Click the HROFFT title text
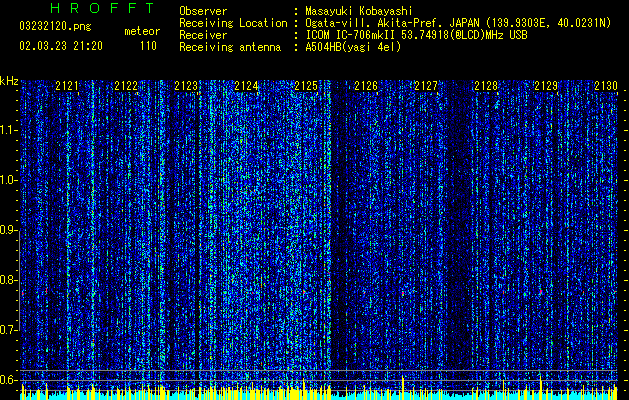The width and height of the screenshot is (629, 400). 103,8
